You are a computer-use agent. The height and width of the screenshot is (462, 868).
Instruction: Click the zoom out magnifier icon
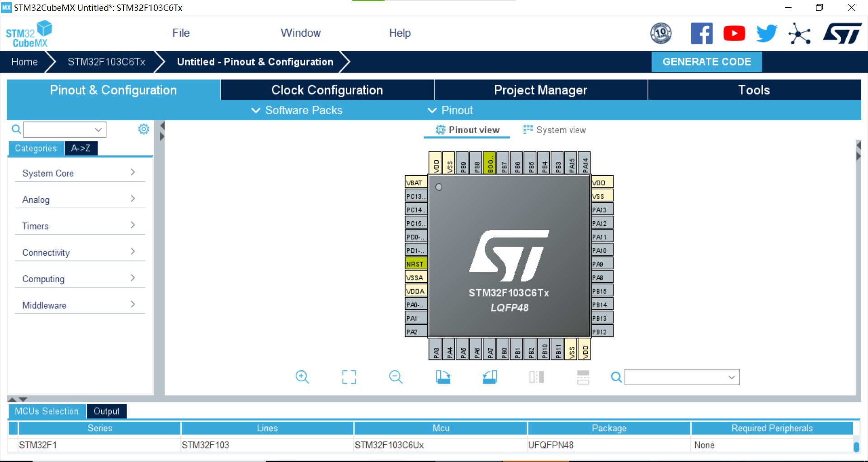point(396,377)
